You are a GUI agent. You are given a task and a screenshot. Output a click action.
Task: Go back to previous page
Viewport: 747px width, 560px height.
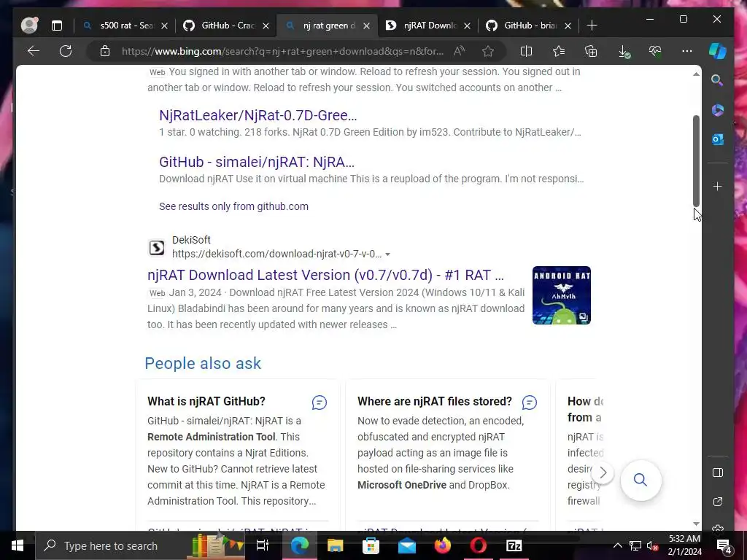[34, 51]
